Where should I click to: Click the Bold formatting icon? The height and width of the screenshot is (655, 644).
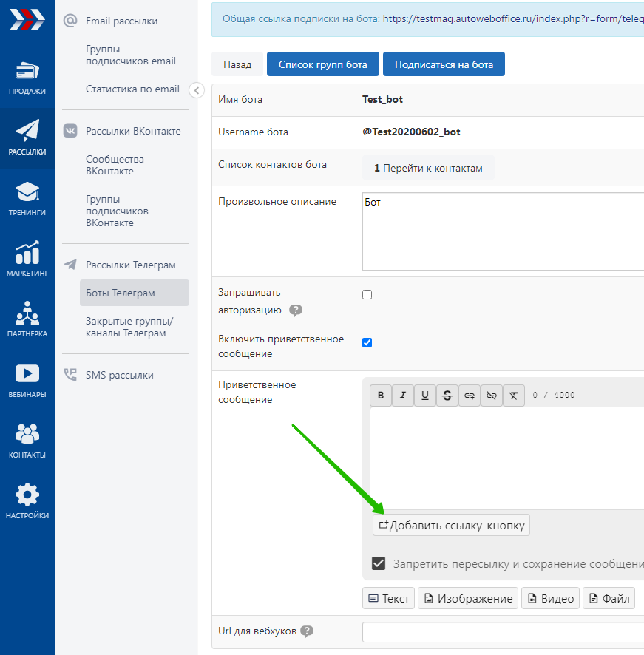(x=381, y=396)
